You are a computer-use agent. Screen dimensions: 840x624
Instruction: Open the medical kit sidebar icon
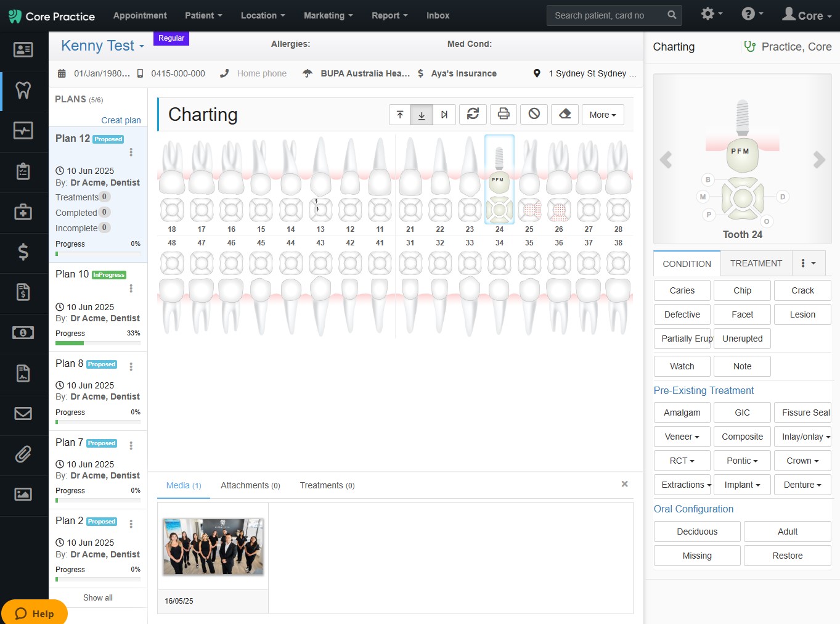coord(23,212)
